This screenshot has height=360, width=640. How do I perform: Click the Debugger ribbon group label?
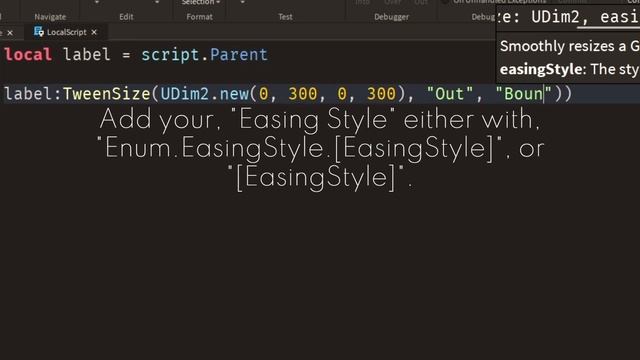click(391, 17)
